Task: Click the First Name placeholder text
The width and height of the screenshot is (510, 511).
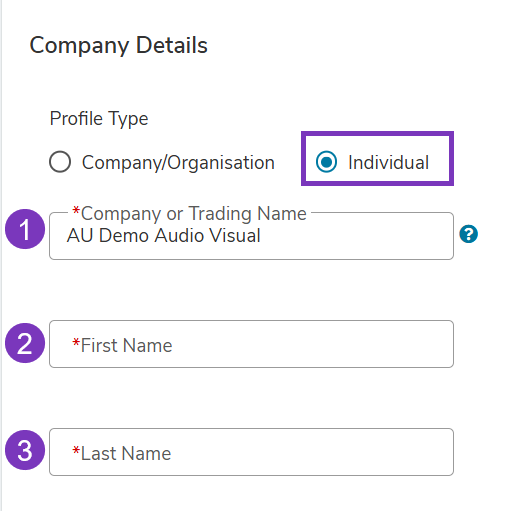Action: point(127,345)
